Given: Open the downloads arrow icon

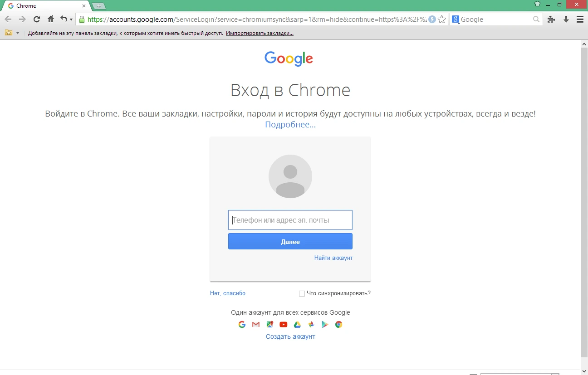Looking at the screenshot, I should click(566, 19).
